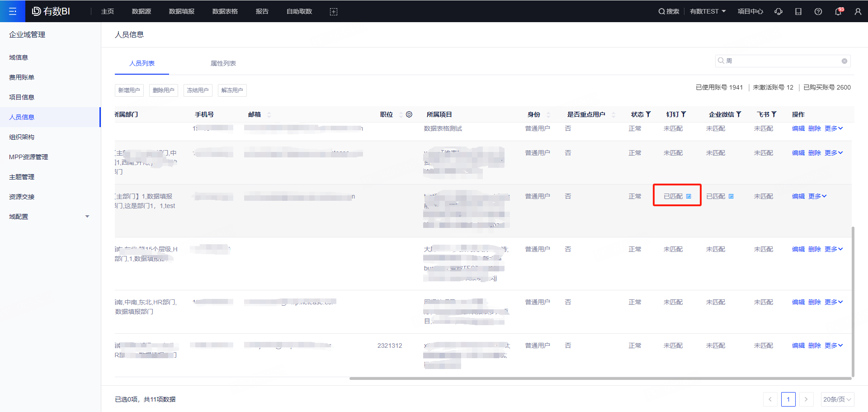Screen dimensions: 868x412
Task: Open notifications bell with 93 badge
Action: tap(838, 11)
